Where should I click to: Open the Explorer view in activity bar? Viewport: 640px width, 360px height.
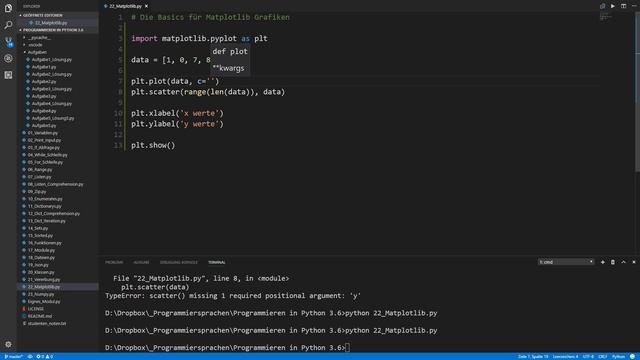click(8, 8)
